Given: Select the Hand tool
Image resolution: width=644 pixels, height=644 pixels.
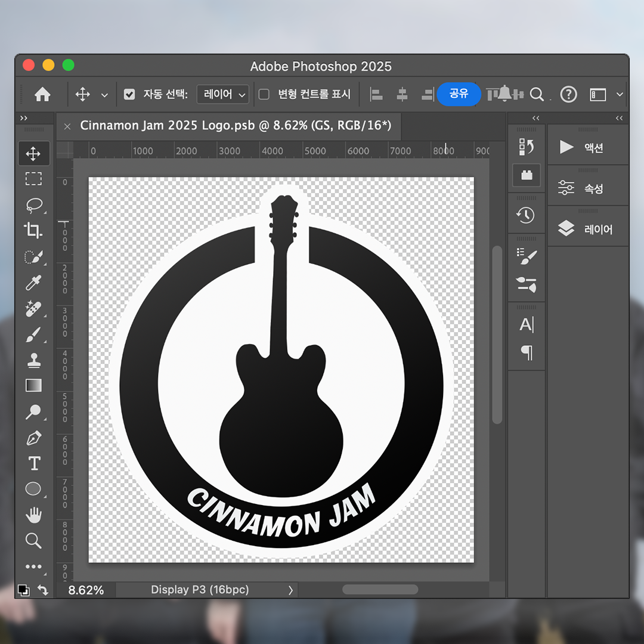Looking at the screenshot, I should click(33, 515).
